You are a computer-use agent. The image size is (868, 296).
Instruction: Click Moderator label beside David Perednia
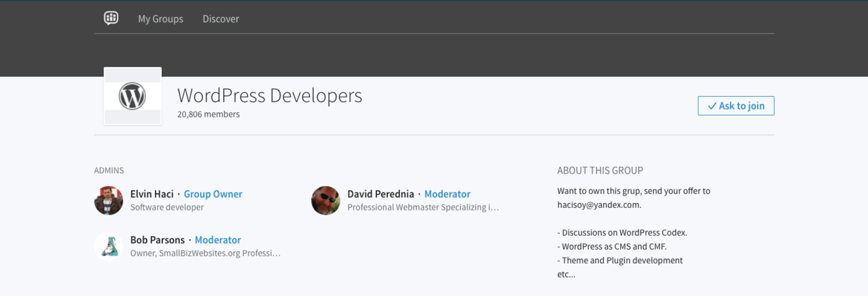(x=448, y=194)
